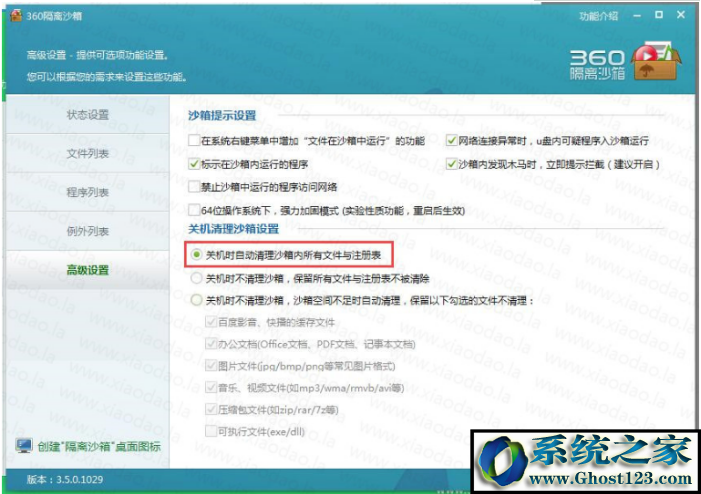Uncheck 标示在沙箱内运行的程序
This screenshot has height=494, width=701.
(x=194, y=164)
